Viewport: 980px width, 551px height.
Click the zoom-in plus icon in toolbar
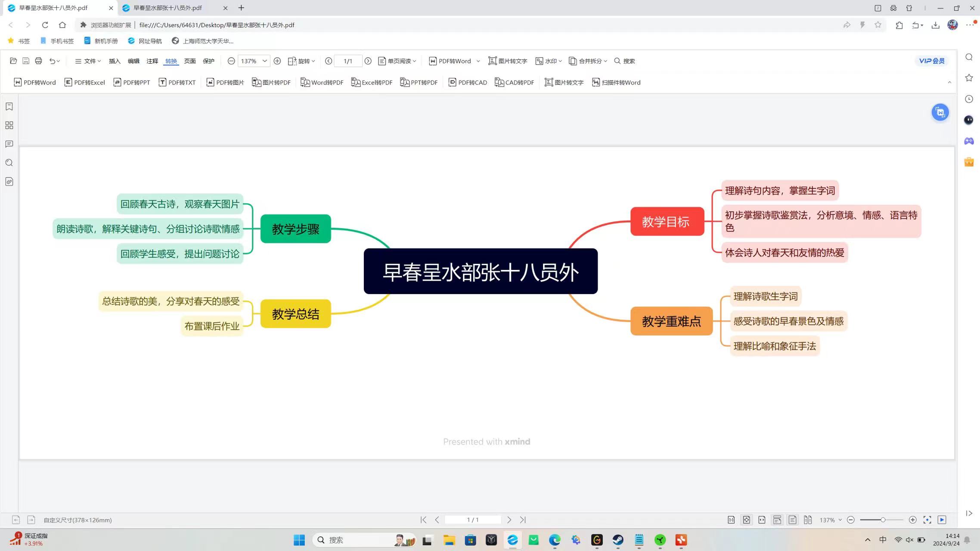(x=277, y=61)
